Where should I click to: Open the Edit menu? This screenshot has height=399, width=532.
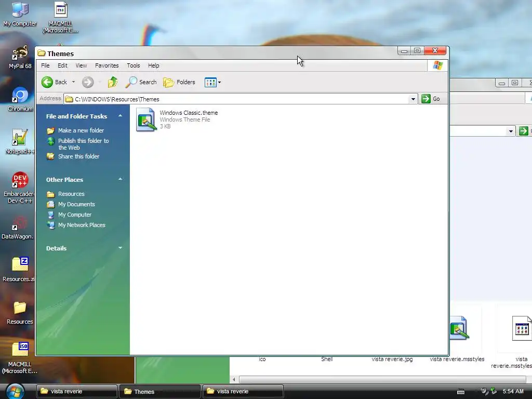pos(62,65)
